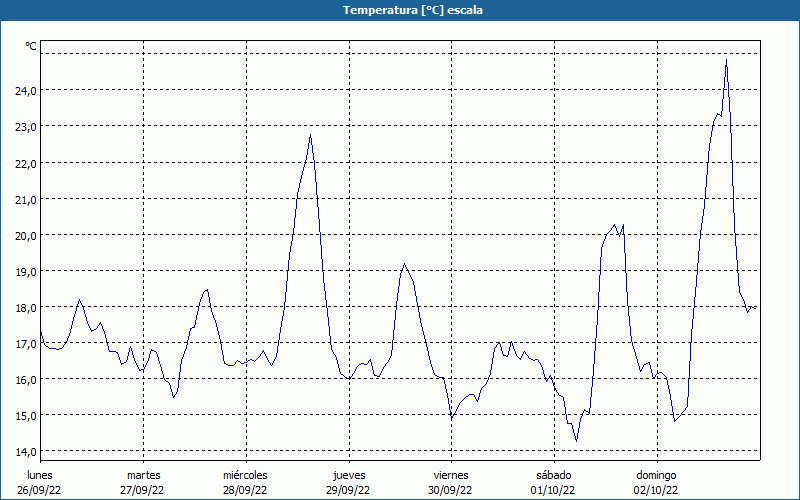Click the 29/09/22 date label
Screen dimensions: 800x500
coord(348,490)
